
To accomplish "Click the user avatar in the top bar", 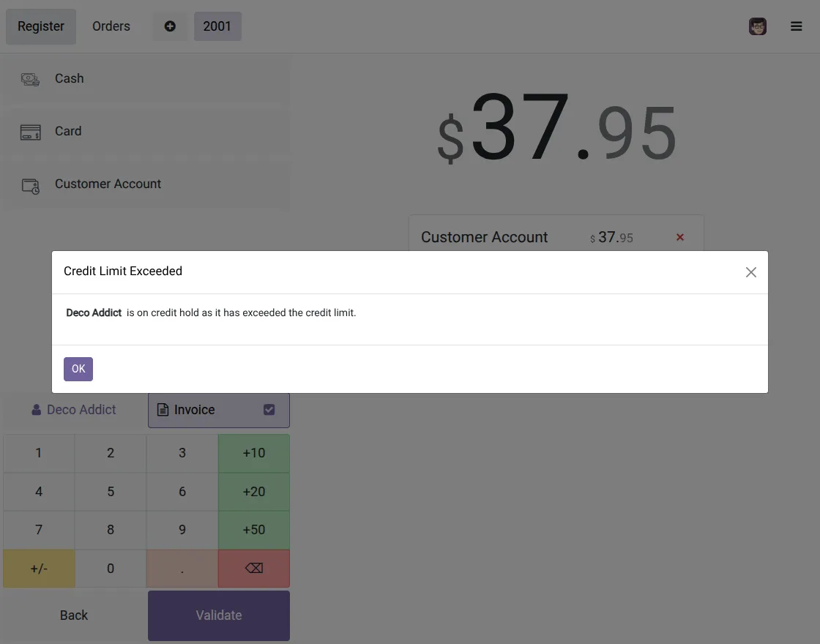I will (x=757, y=26).
